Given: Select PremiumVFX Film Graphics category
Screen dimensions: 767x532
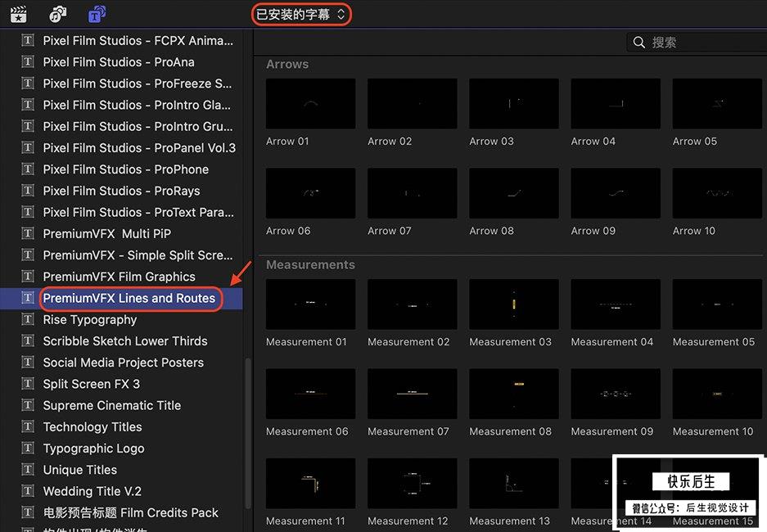Looking at the screenshot, I should tap(121, 277).
